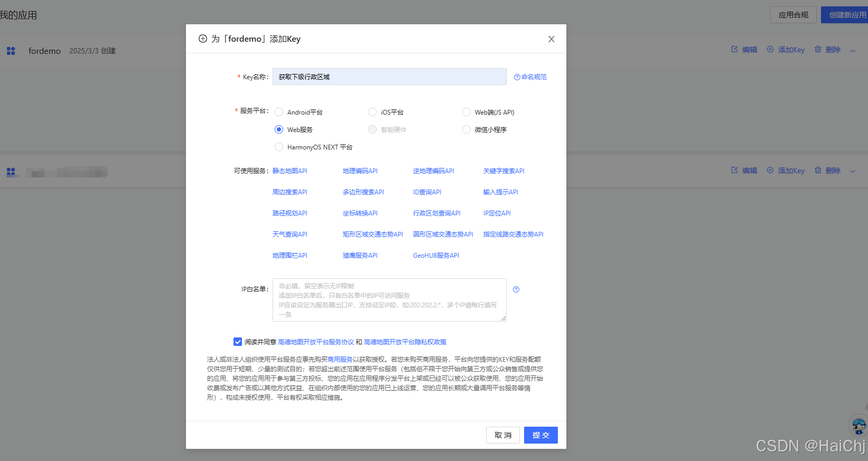Image resolution: width=868 pixels, height=461 pixels.
Task: Collapse the fordemo app row chevron
Action: [853, 51]
